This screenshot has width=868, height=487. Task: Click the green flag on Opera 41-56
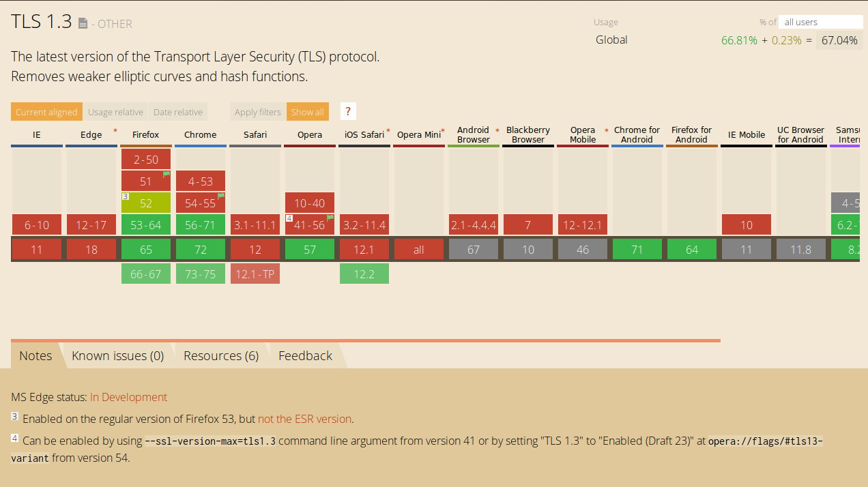[x=330, y=218]
